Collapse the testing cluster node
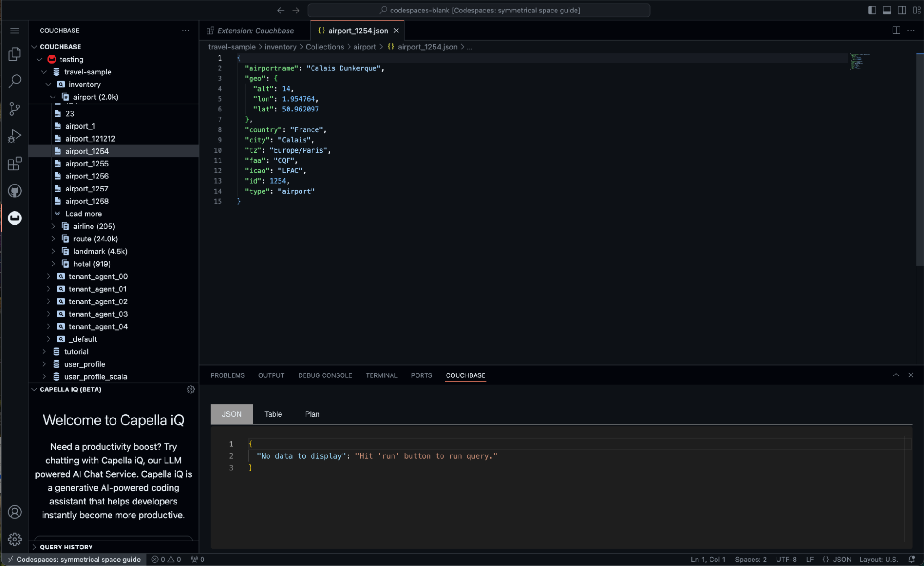Viewport: 924px width, 566px height. (39, 59)
